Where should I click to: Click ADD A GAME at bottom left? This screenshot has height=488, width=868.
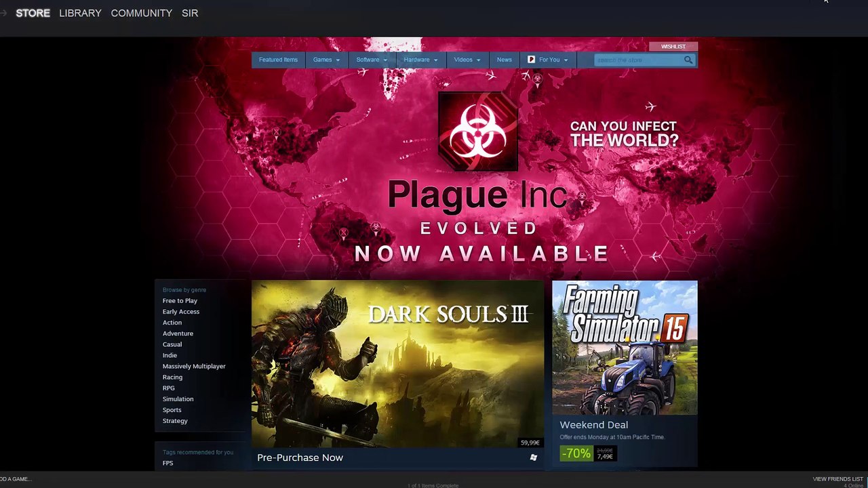coord(16,479)
